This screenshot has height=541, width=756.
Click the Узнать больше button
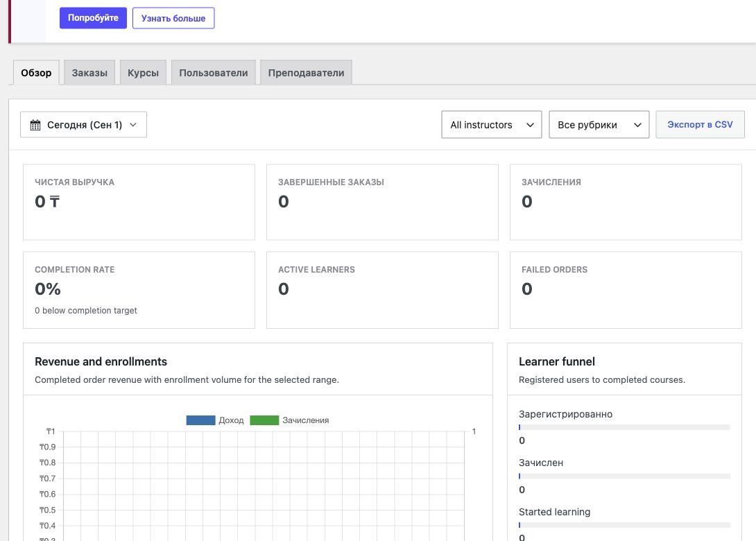[x=173, y=18]
